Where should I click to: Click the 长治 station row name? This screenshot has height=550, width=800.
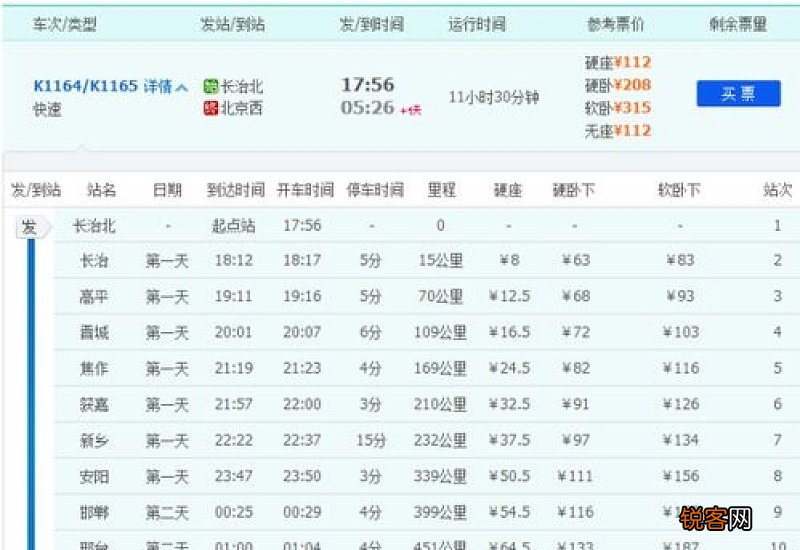[x=94, y=261]
